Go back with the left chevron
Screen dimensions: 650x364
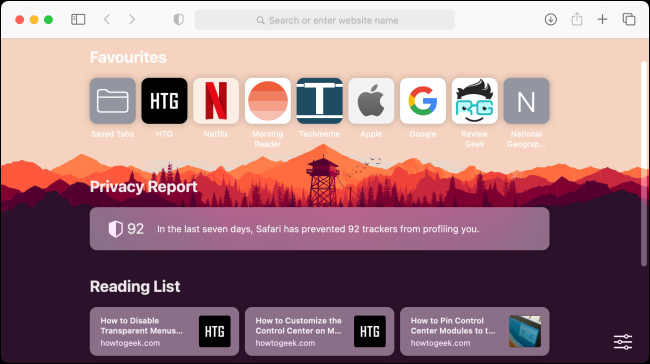(107, 19)
